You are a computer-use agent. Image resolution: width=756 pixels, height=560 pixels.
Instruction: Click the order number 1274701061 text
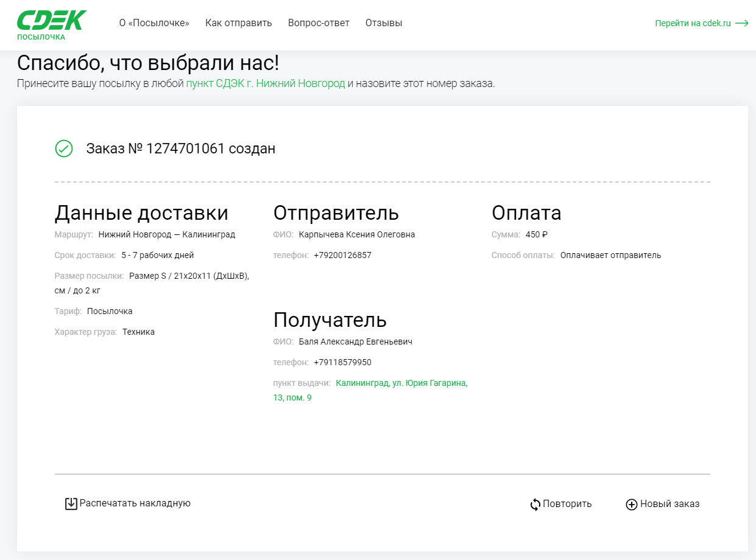tap(186, 149)
